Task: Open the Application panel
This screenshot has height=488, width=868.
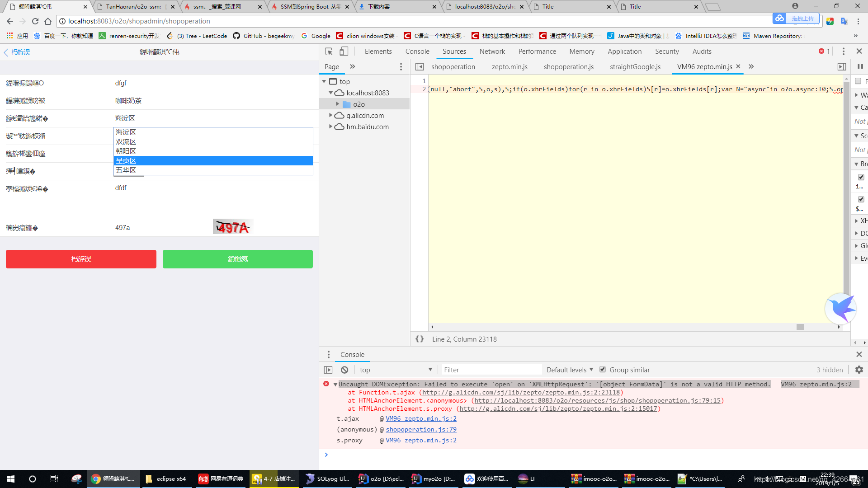Action: click(624, 52)
